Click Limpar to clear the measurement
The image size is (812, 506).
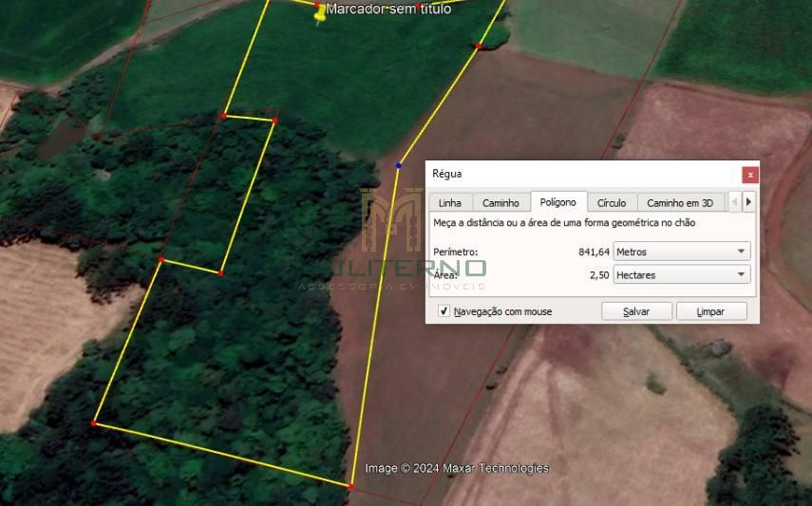710,311
